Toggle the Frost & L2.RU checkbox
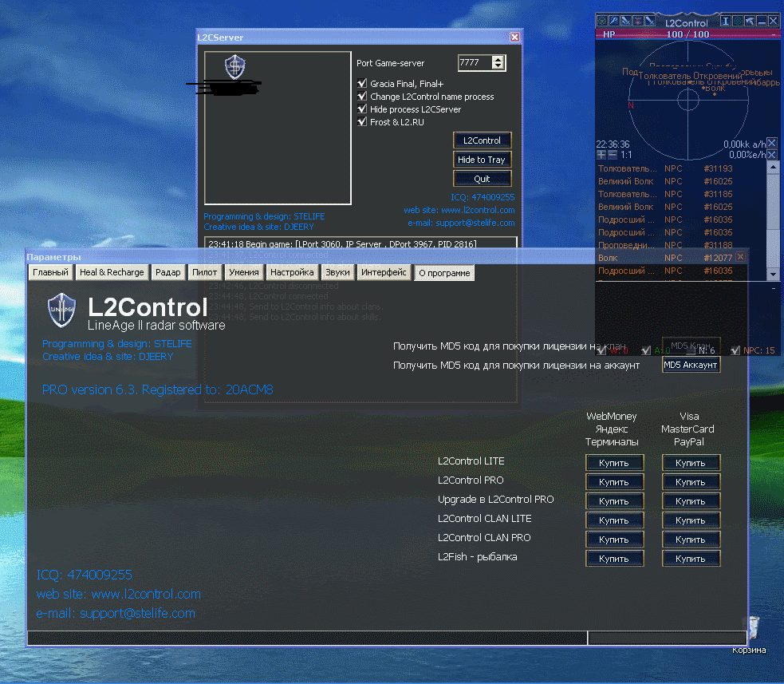Viewport: 784px width, 684px height. (x=362, y=121)
